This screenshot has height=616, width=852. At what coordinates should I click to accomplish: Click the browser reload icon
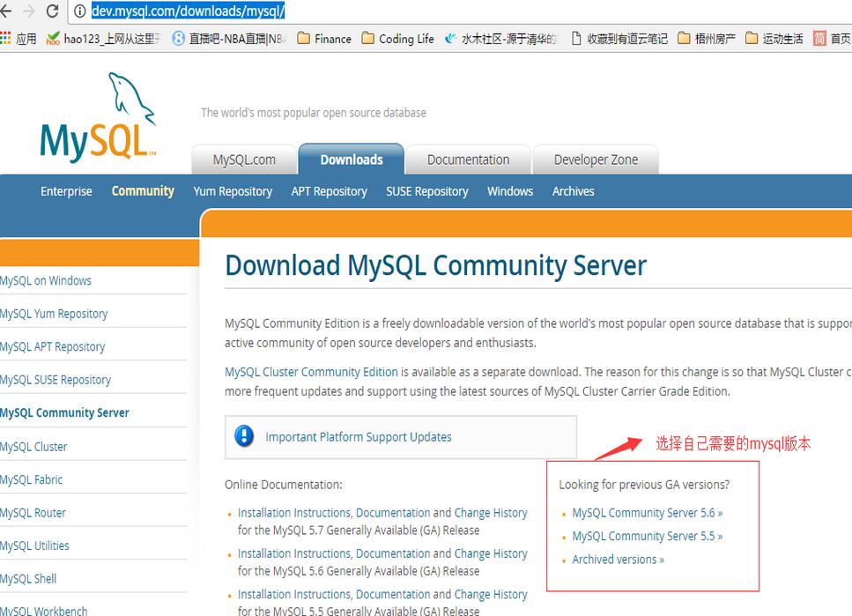[x=52, y=11]
